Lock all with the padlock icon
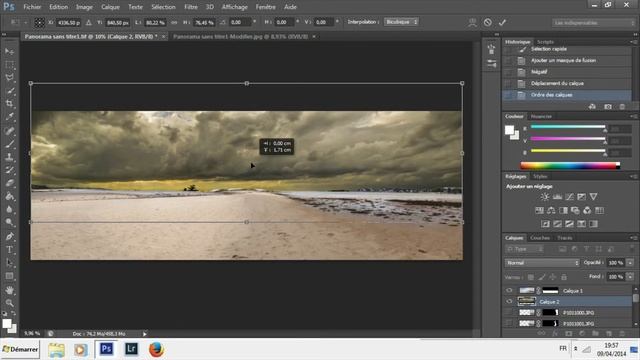The image size is (640, 360). pos(564,277)
